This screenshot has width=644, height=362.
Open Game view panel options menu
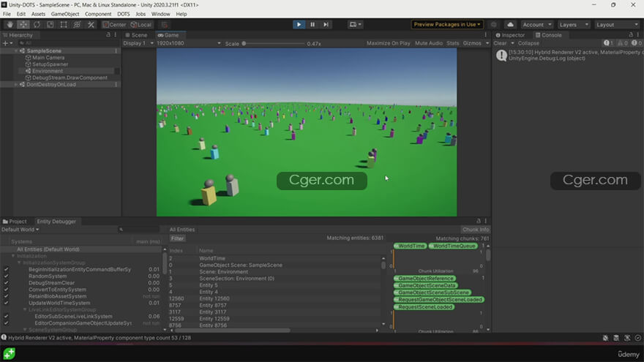[x=485, y=35]
